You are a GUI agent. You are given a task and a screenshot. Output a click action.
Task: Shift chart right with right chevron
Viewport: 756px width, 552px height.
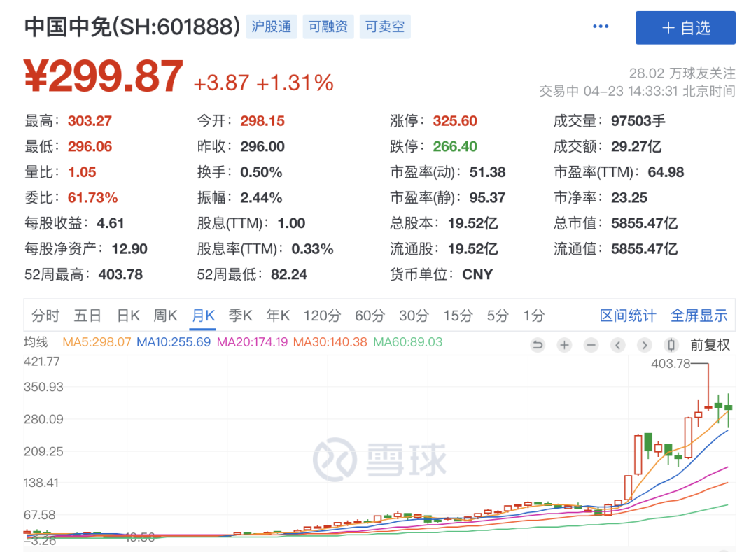click(644, 345)
